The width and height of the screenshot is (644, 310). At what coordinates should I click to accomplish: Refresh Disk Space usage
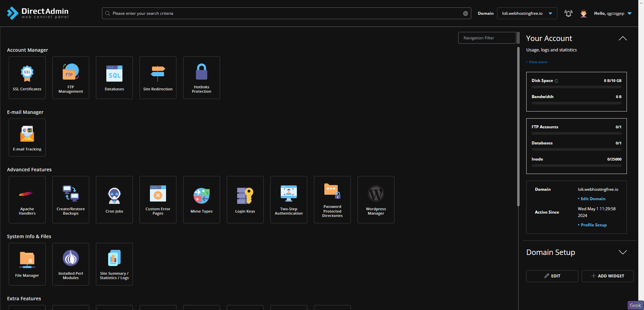click(556, 81)
